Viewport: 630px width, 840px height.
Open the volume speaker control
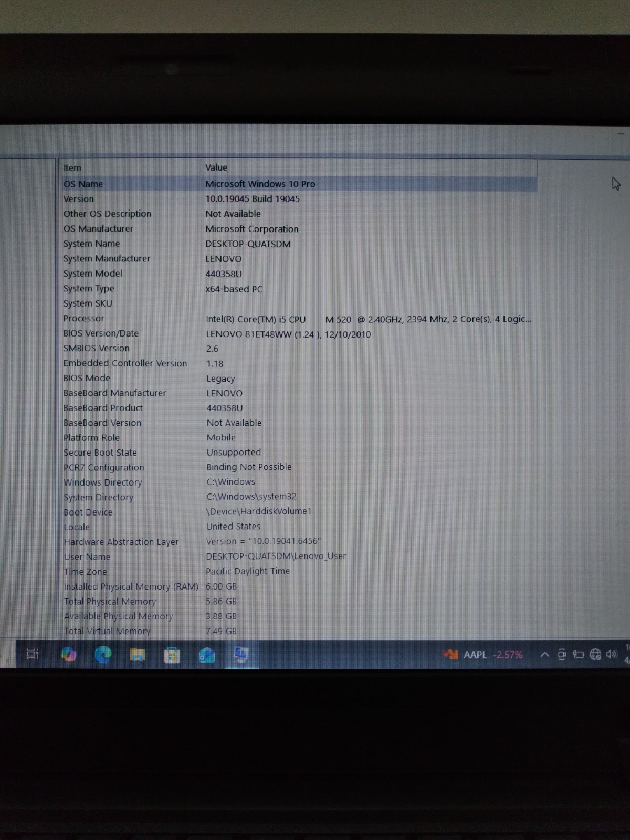[611, 654]
